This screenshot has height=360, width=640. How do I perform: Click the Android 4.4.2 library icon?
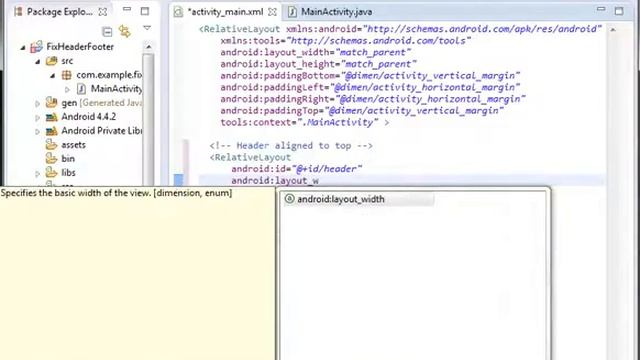point(51,117)
